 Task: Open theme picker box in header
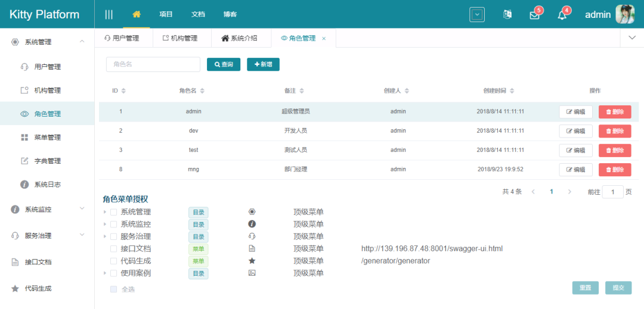coord(477,14)
